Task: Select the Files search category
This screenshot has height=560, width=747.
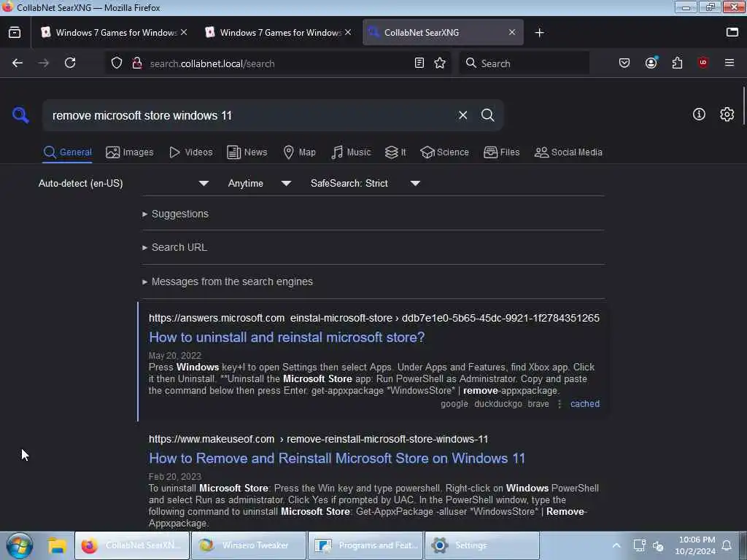Action: (x=501, y=152)
